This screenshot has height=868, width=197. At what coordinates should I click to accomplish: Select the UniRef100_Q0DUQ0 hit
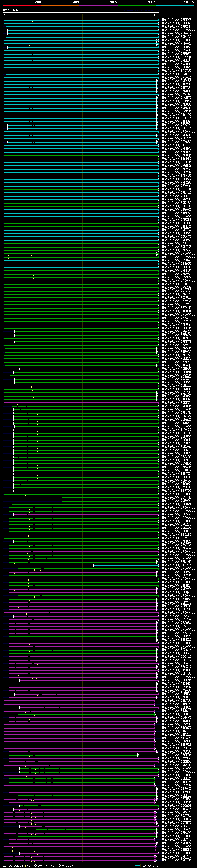pyautogui.click(x=177, y=155)
